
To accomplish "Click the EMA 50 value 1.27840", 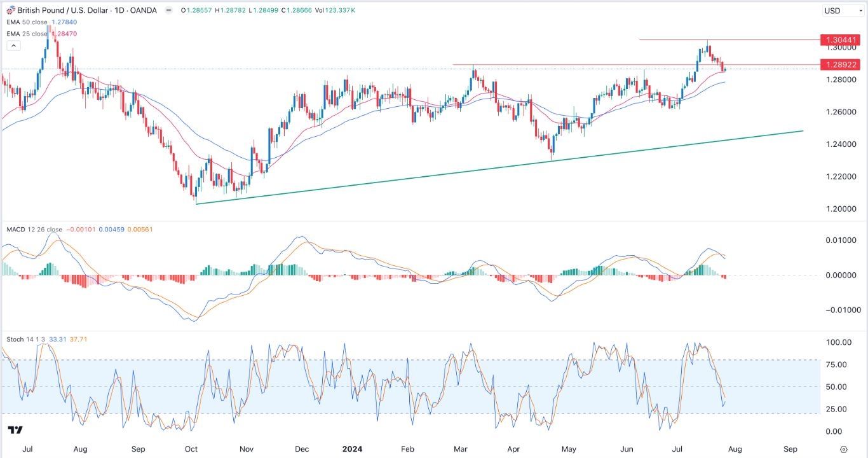I will tap(64, 22).
